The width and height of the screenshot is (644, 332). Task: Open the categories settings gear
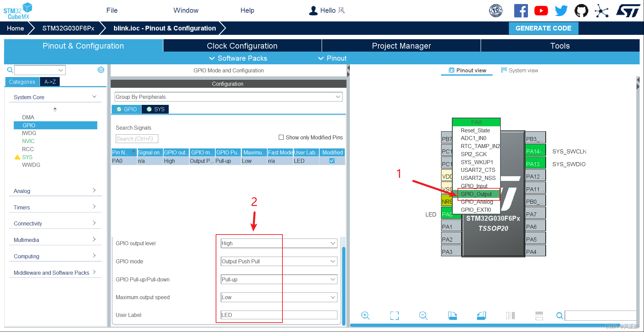pyautogui.click(x=101, y=70)
